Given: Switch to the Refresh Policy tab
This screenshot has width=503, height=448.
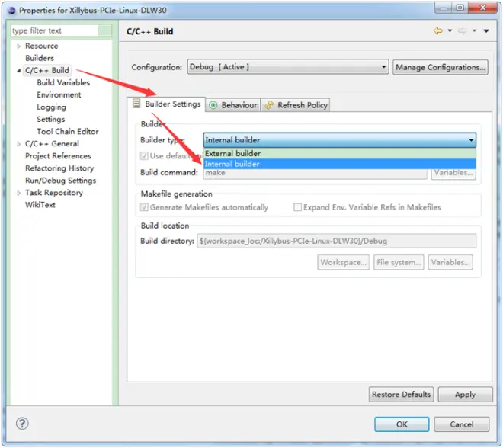Looking at the screenshot, I should pyautogui.click(x=296, y=105).
